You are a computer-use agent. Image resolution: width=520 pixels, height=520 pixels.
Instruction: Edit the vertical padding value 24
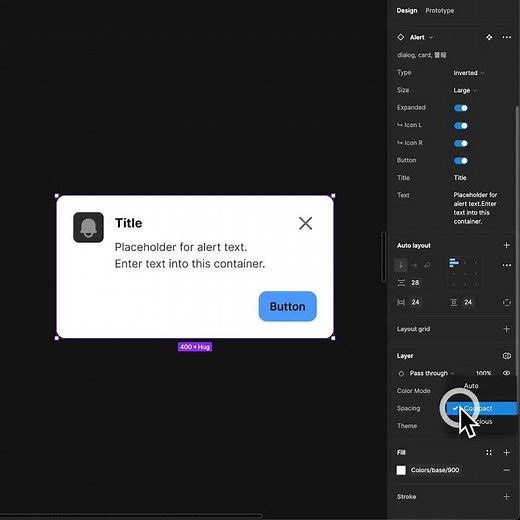(x=468, y=302)
